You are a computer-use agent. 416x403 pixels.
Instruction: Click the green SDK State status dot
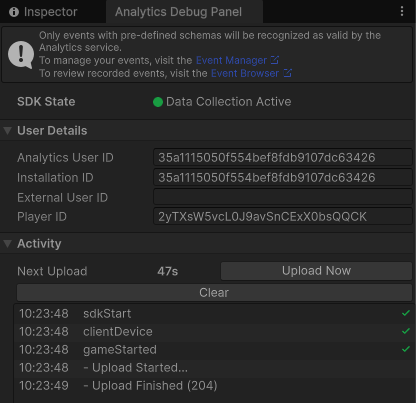[x=158, y=102]
